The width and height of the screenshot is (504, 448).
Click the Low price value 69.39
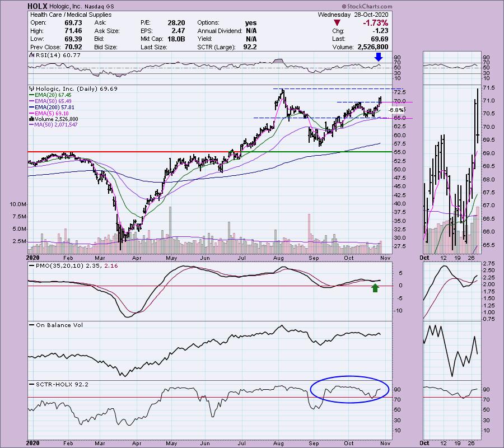(x=73, y=39)
